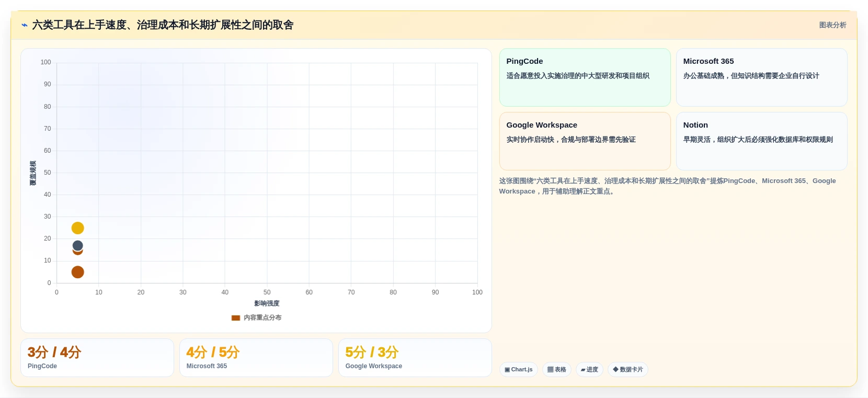Click the 数据卡片 tag chip
The image size is (868, 398).
coord(628,370)
